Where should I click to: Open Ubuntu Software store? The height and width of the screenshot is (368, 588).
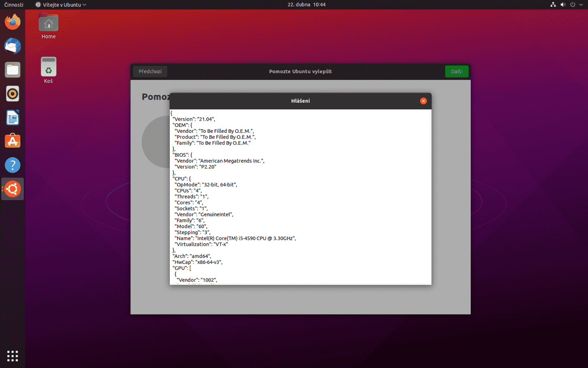[12, 141]
